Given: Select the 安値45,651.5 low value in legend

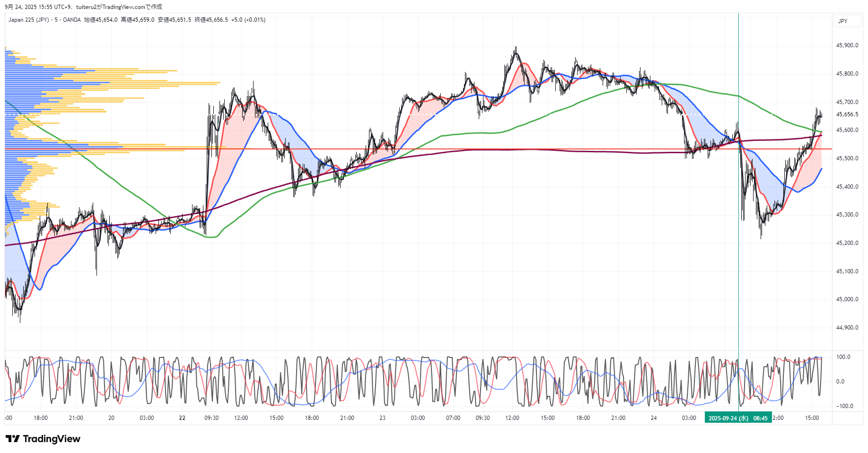Looking at the screenshot, I should pyautogui.click(x=175, y=20).
